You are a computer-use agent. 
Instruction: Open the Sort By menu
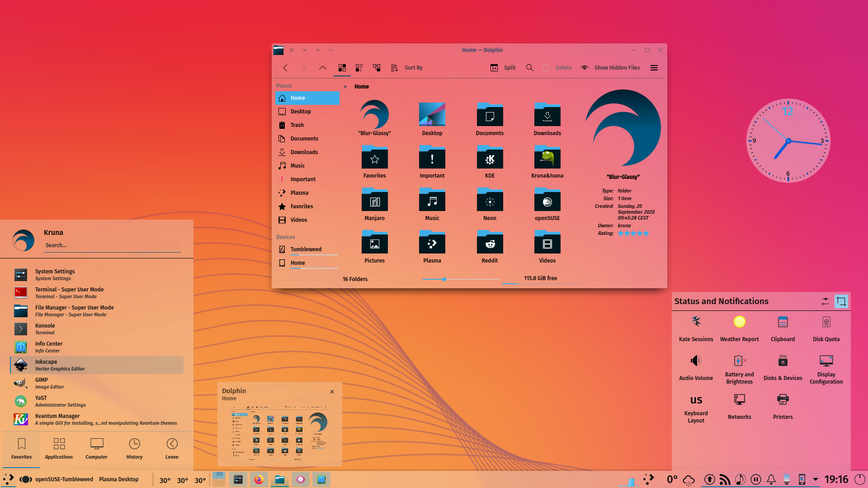pyautogui.click(x=407, y=68)
